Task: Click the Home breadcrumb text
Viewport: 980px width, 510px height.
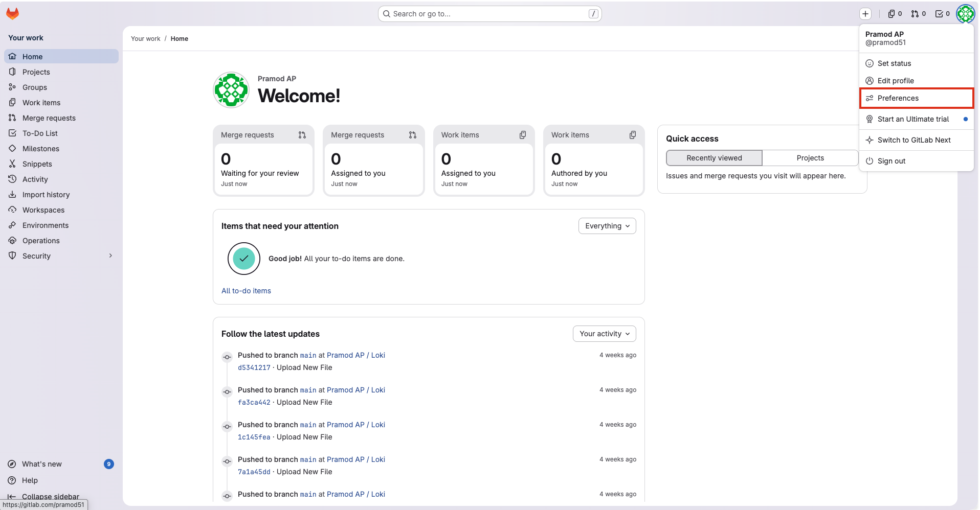Action: 180,39
